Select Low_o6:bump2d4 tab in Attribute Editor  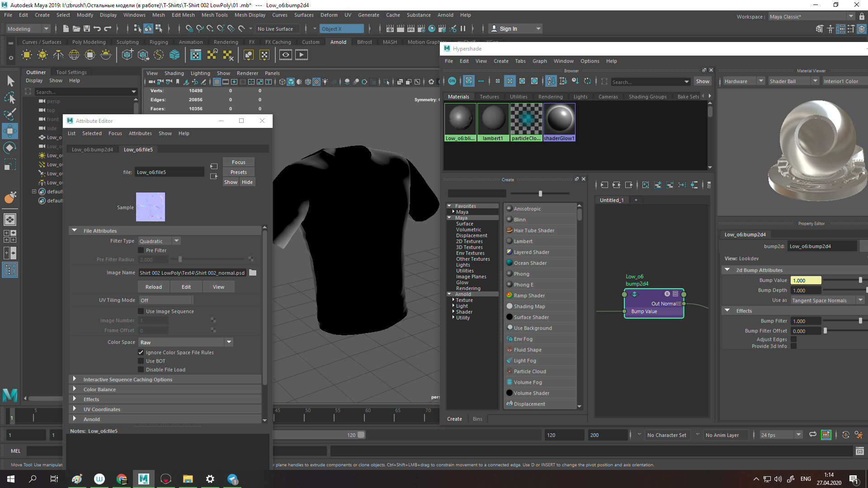click(92, 150)
